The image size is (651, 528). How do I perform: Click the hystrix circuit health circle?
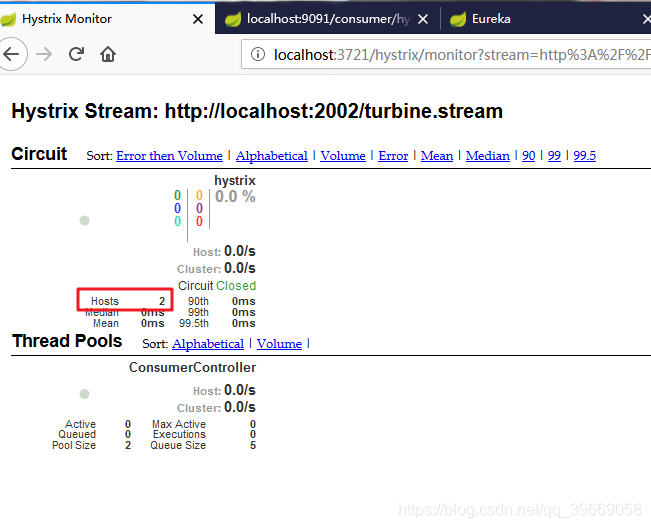point(84,220)
